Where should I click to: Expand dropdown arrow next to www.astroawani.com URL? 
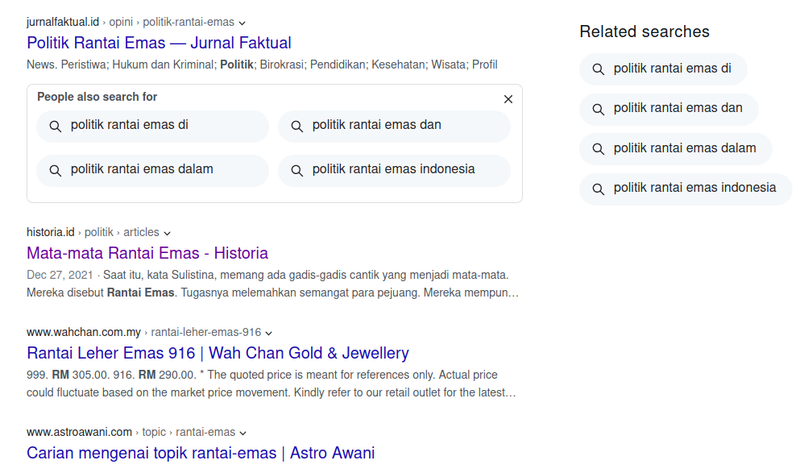[x=243, y=432]
